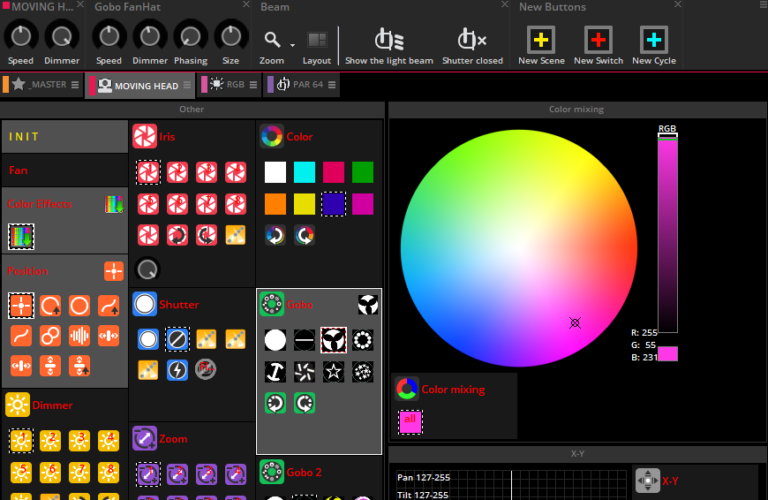Adjust the MOVING HEAD Speed knob
This screenshot has width=768, height=500.
point(21,36)
